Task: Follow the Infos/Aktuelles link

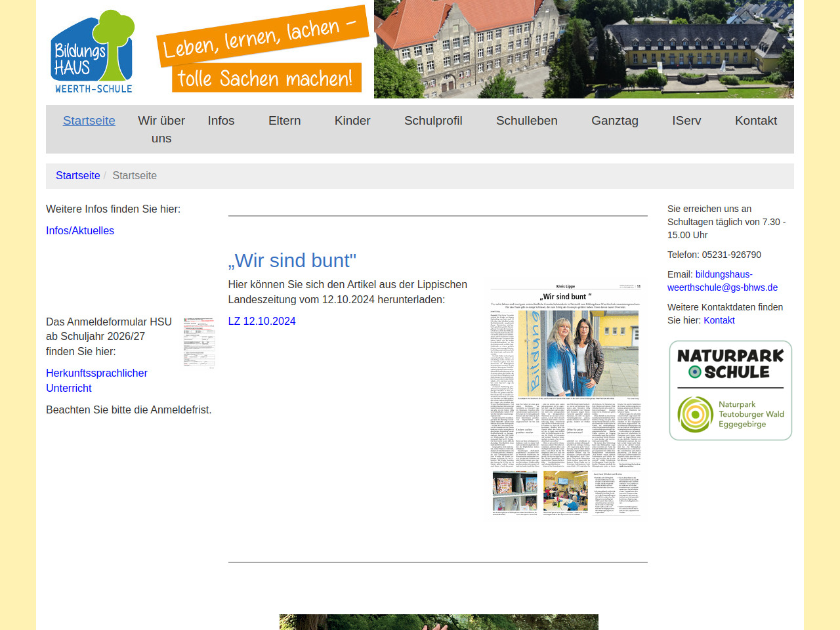Action: 80,231
